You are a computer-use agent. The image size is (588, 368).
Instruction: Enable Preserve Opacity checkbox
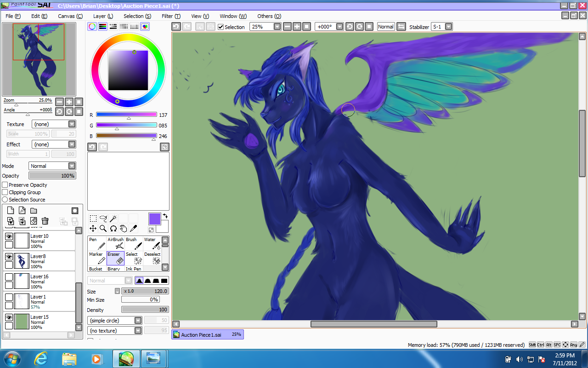point(5,185)
